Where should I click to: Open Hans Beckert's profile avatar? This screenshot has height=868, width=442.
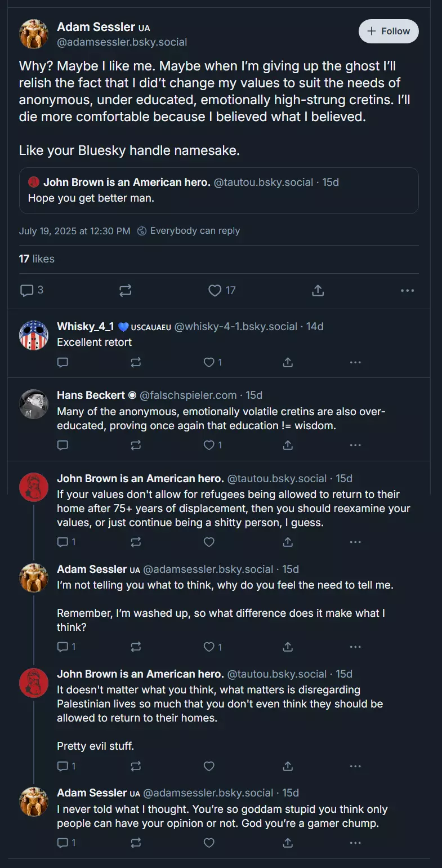click(34, 404)
